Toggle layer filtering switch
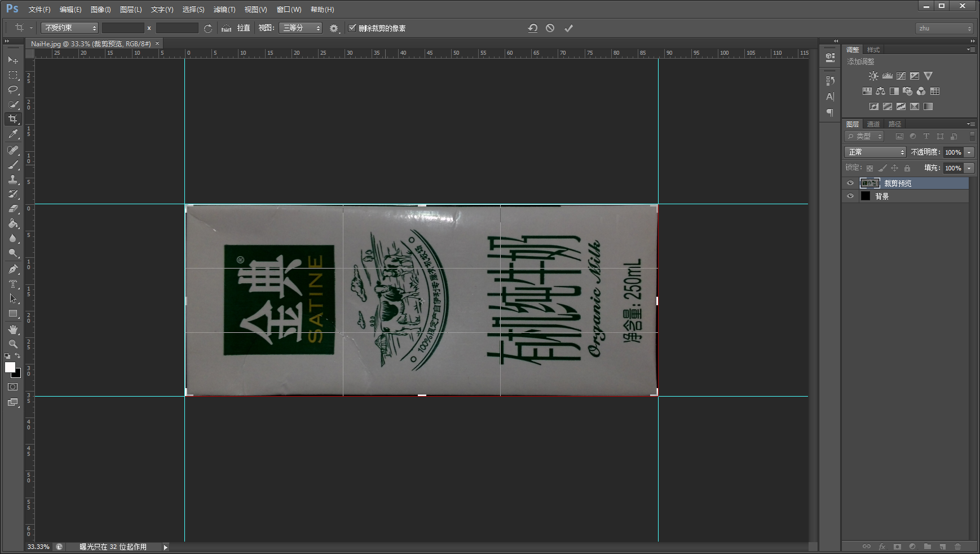980x554 pixels. pyautogui.click(x=972, y=136)
